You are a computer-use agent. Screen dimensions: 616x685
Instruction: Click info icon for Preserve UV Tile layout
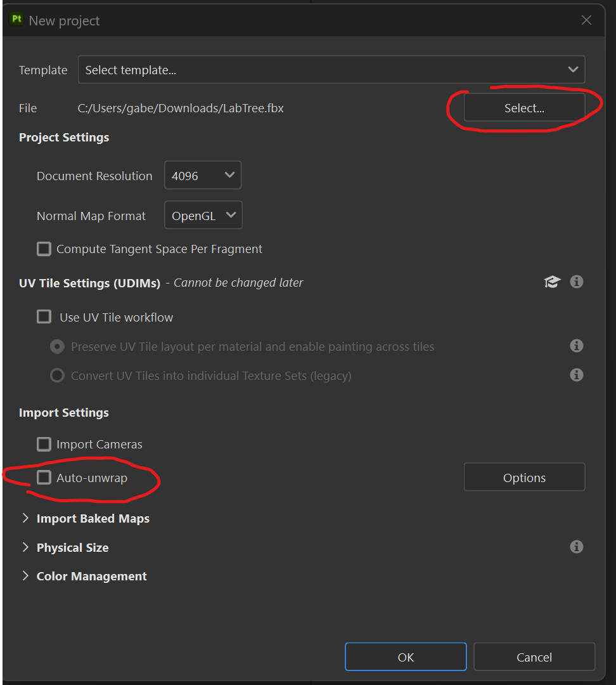(576, 346)
